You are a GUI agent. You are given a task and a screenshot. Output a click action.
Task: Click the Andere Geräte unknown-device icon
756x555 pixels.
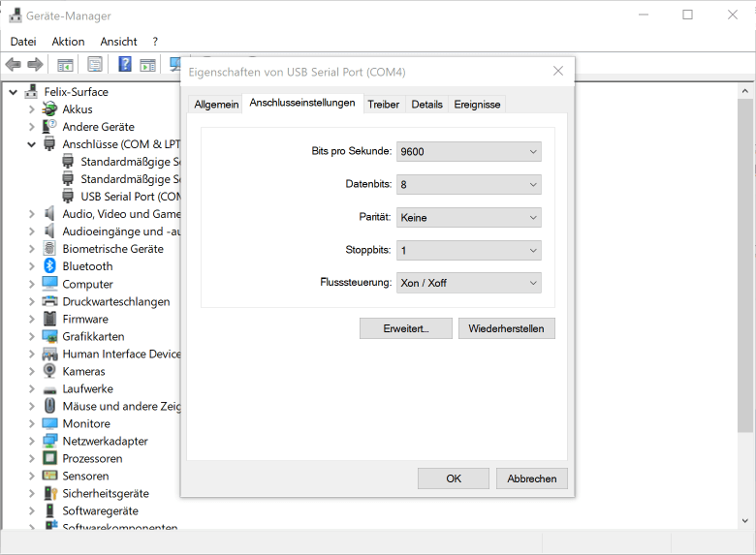[x=49, y=127]
